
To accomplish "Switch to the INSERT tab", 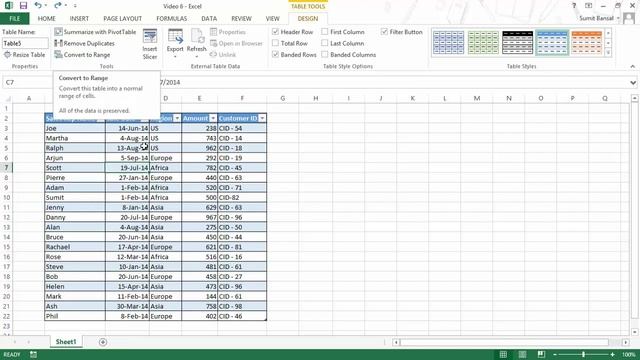I will pyautogui.click(x=79, y=19).
